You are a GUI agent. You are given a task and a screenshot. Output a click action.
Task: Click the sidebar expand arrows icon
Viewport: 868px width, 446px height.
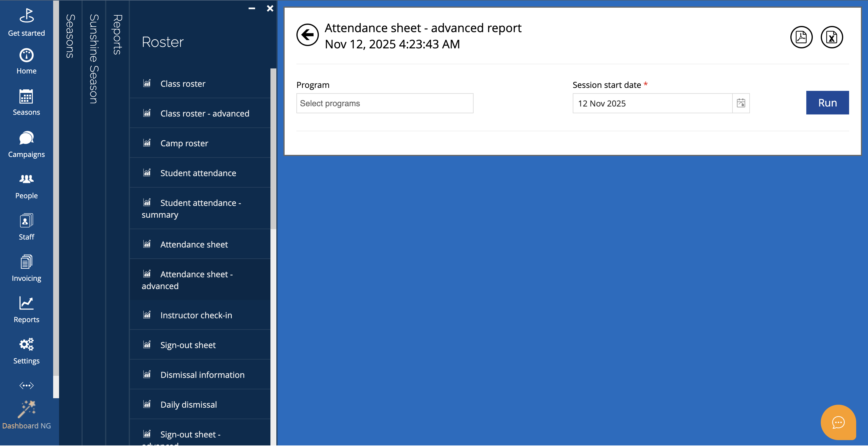(26, 386)
